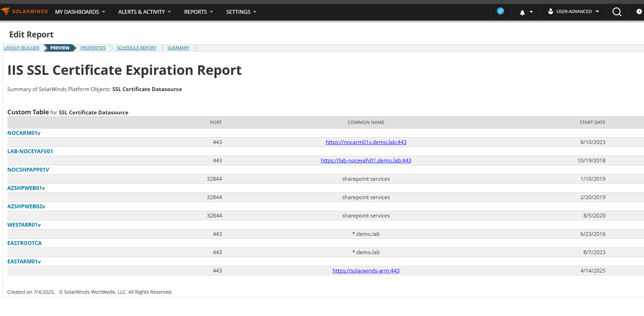Click sharepoint services in the AZSHPWEB02v row
The image size is (644, 316).
coord(366,216)
